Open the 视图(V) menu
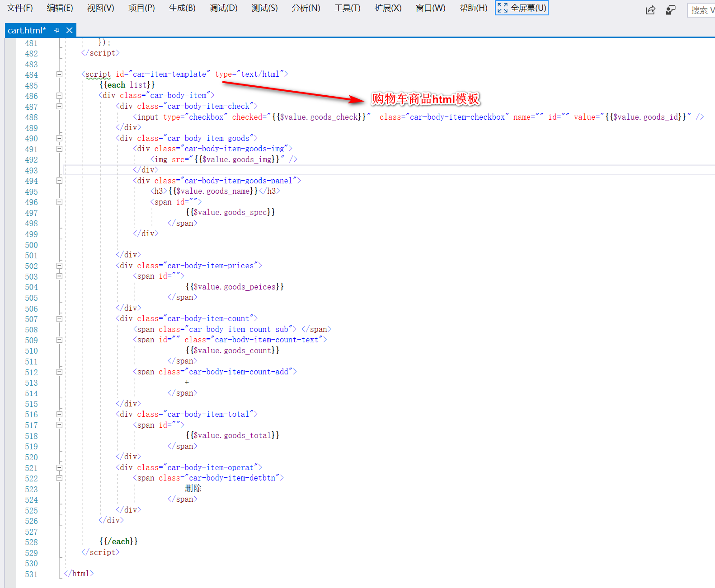715x588 pixels. (x=100, y=8)
